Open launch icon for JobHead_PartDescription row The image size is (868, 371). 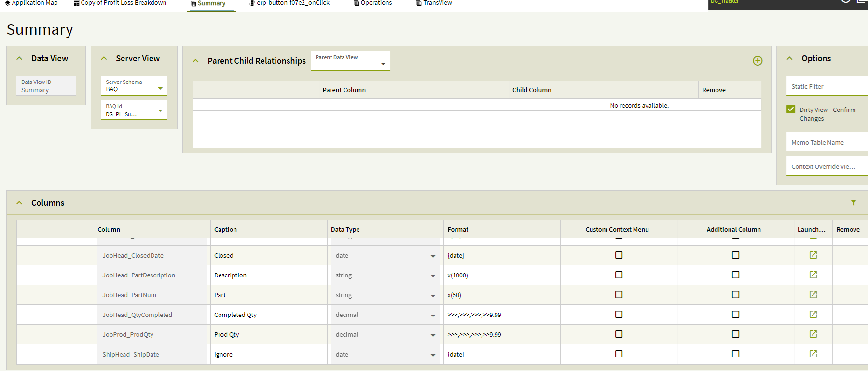(813, 275)
